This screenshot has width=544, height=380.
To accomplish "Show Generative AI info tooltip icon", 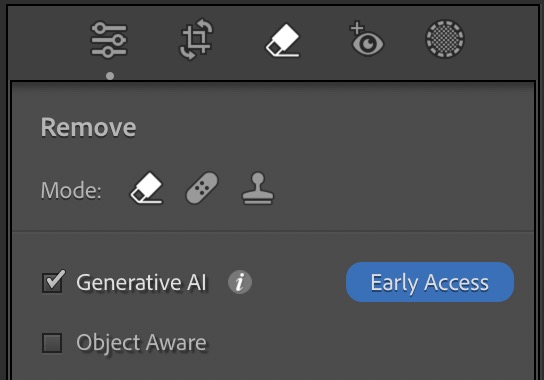I will tap(240, 282).
